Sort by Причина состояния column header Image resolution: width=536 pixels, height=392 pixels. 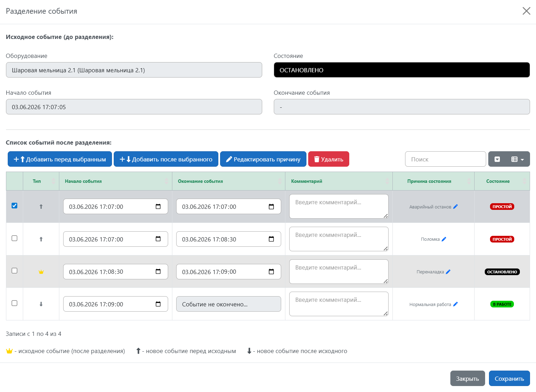434,181
